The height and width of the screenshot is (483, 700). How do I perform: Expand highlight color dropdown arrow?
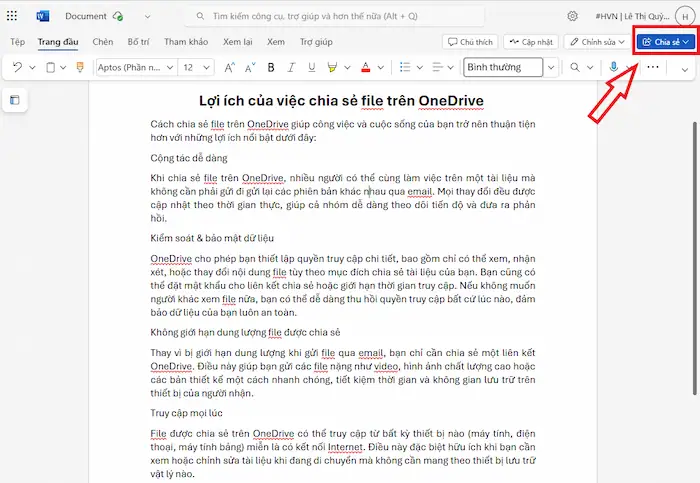347,68
